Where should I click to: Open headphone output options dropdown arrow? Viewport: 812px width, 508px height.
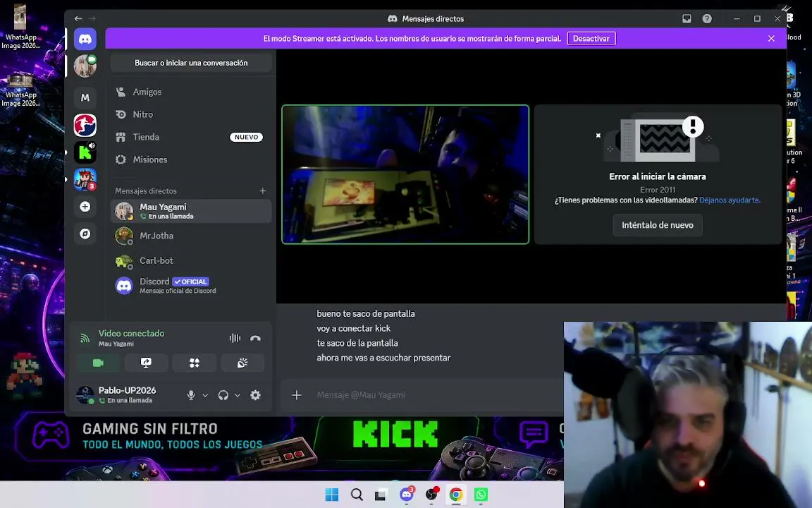click(x=237, y=395)
